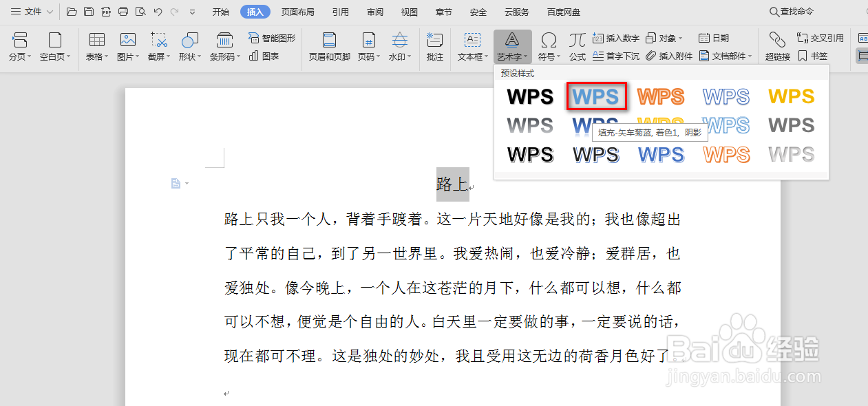Choose the orange outline WPS preset in third row
868x406 pixels.
[x=726, y=155]
